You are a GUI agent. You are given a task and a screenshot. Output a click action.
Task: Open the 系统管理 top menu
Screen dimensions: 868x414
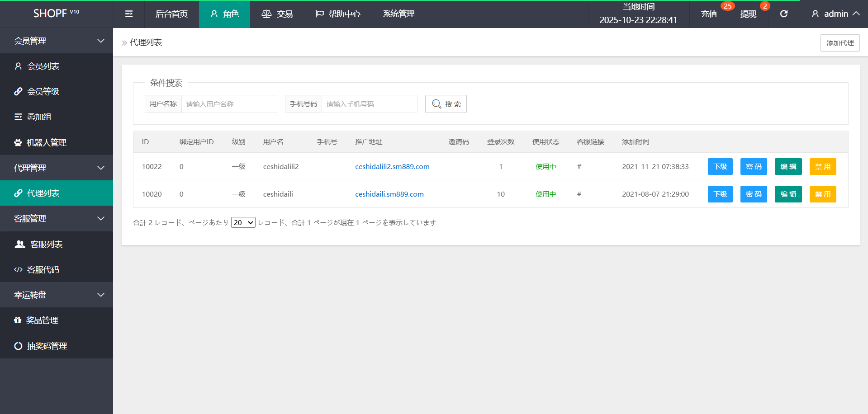tap(398, 14)
